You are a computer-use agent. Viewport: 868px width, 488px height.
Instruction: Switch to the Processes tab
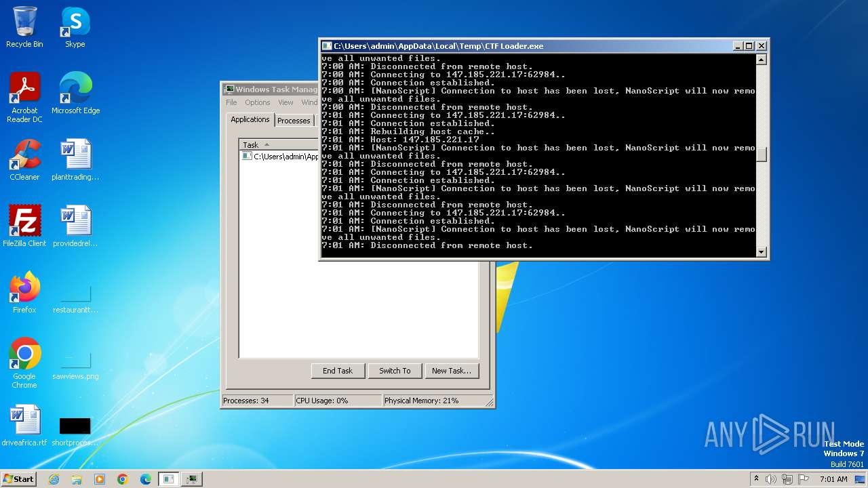(294, 121)
